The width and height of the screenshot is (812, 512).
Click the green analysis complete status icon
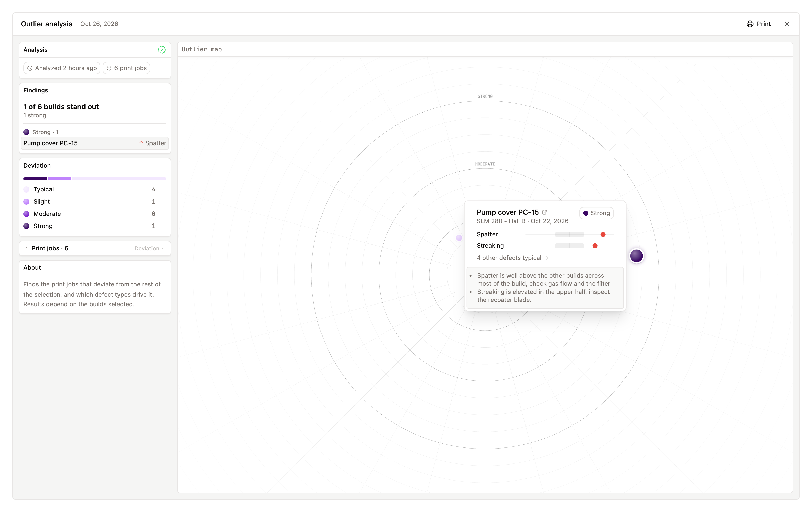coord(162,50)
